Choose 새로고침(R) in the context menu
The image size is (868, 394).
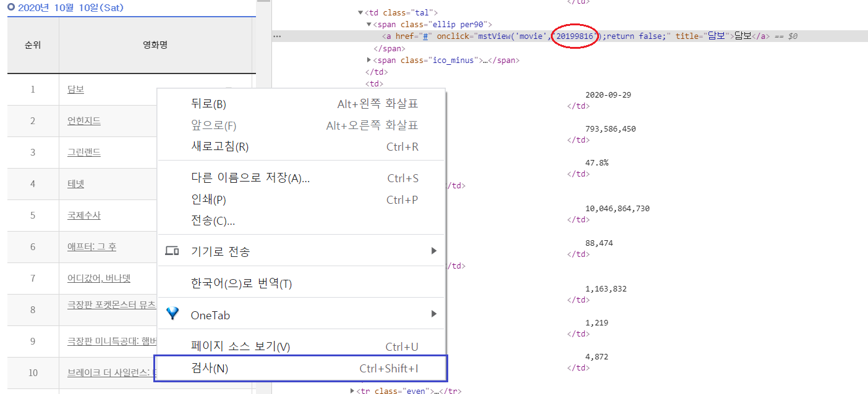[x=302, y=146]
